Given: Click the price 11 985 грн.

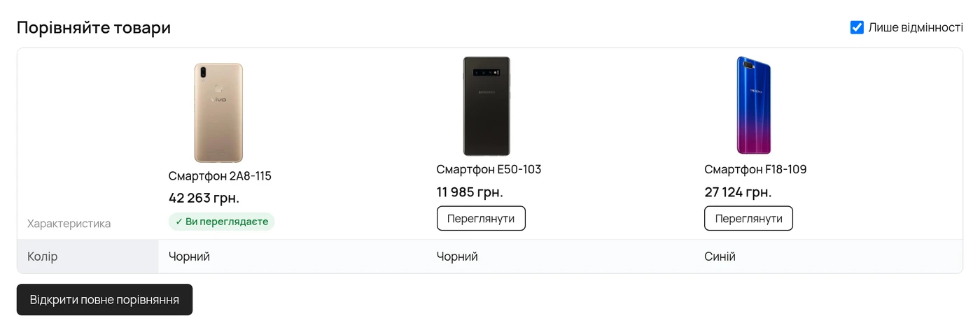Looking at the screenshot, I should pos(470,192).
